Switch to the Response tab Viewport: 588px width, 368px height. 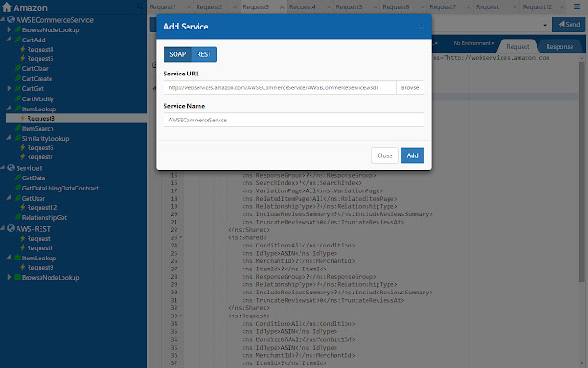[558, 45]
